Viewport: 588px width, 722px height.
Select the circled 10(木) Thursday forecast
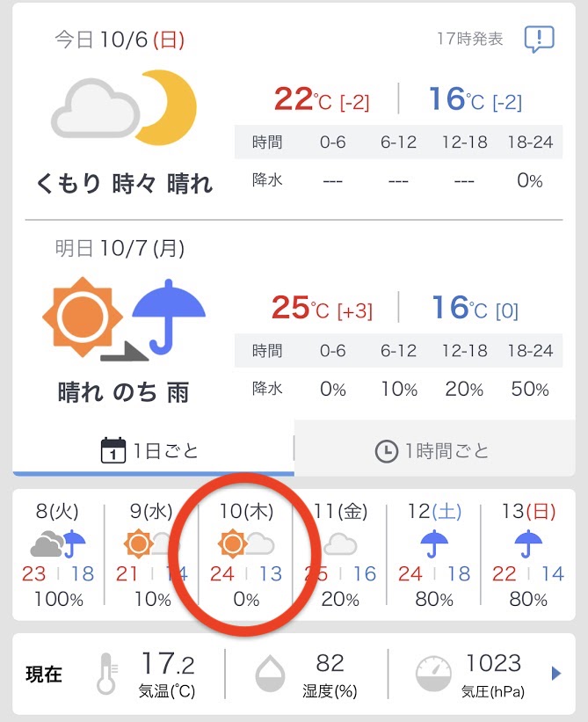point(246,555)
